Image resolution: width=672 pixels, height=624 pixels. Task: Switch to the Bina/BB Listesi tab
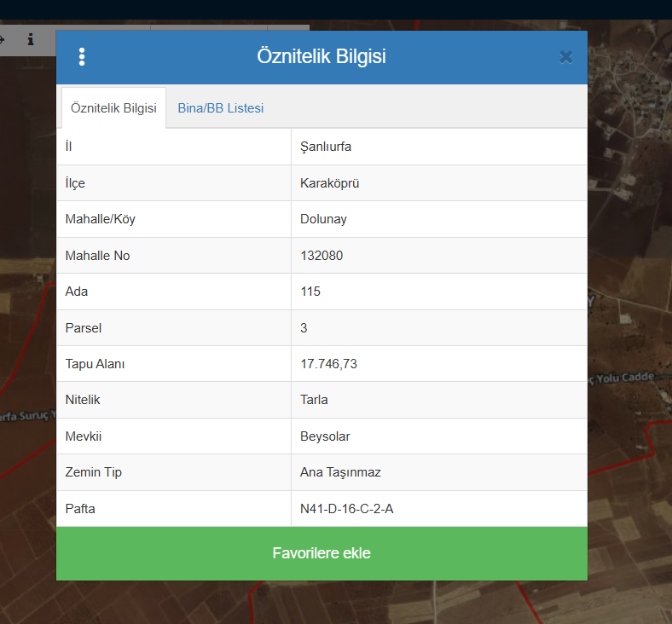pyautogui.click(x=220, y=108)
